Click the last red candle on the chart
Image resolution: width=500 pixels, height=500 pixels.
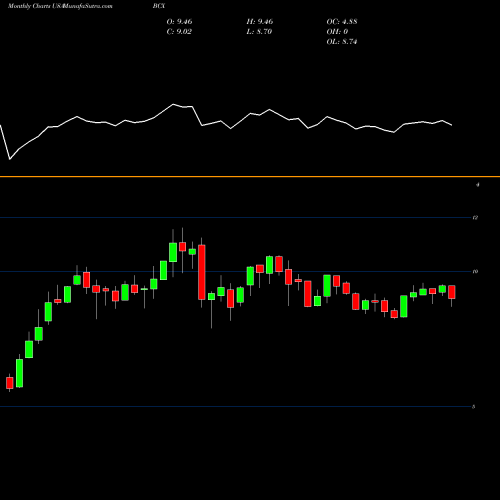click(x=452, y=292)
